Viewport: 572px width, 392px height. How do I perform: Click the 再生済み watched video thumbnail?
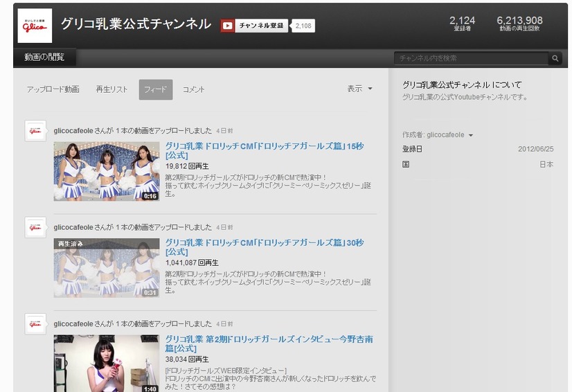tap(107, 268)
